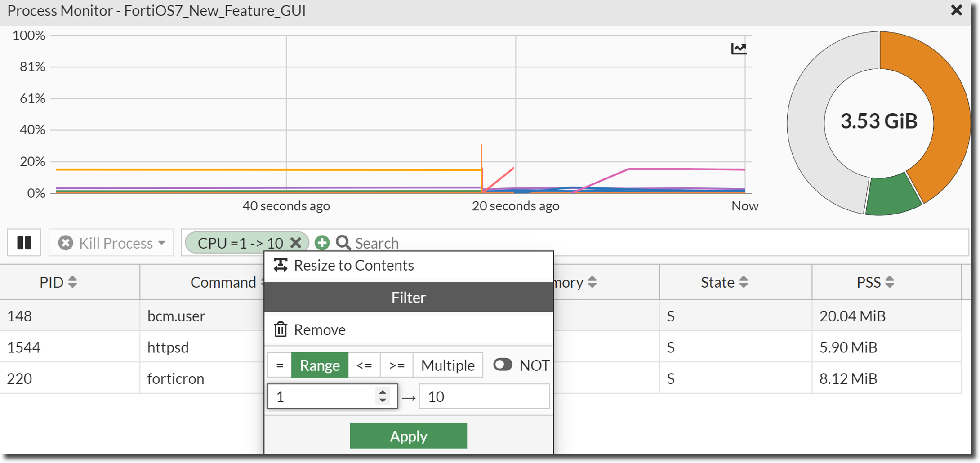The image size is (980, 463).
Task: Remove the CPU filter chip
Action: tap(296, 243)
